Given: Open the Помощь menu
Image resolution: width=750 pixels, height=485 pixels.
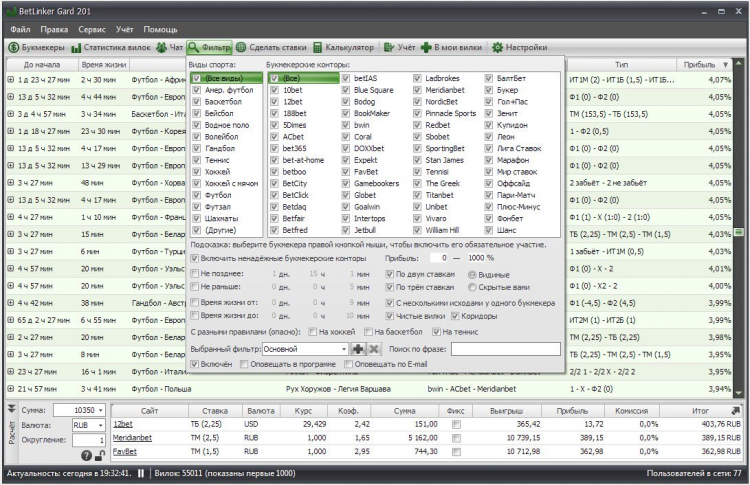Looking at the screenshot, I should pos(160,30).
